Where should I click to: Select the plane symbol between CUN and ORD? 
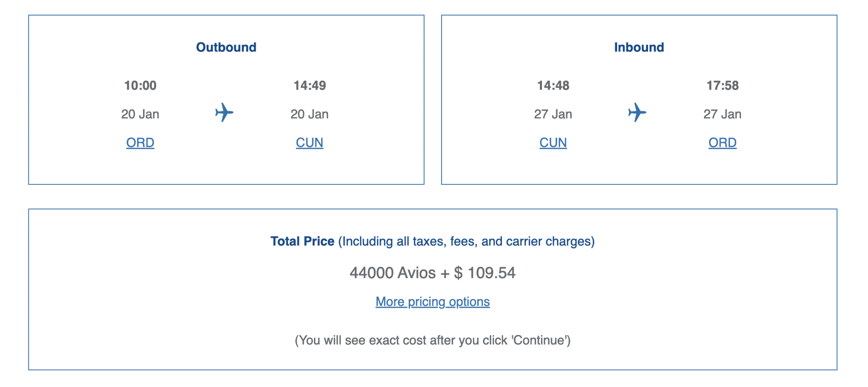click(x=636, y=112)
